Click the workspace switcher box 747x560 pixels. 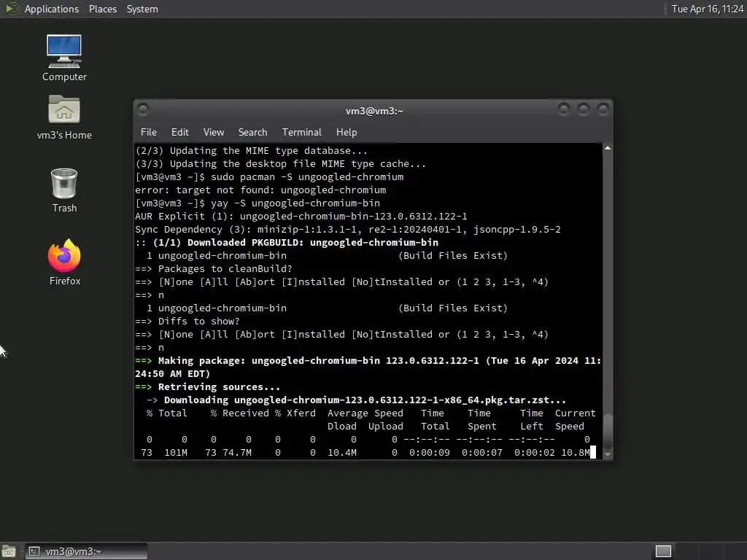click(x=663, y=551)
